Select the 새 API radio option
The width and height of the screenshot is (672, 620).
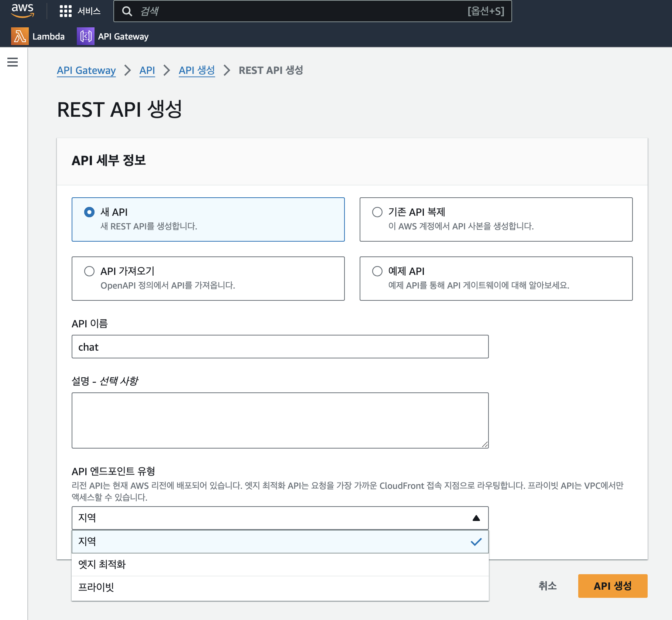(89, 212)
